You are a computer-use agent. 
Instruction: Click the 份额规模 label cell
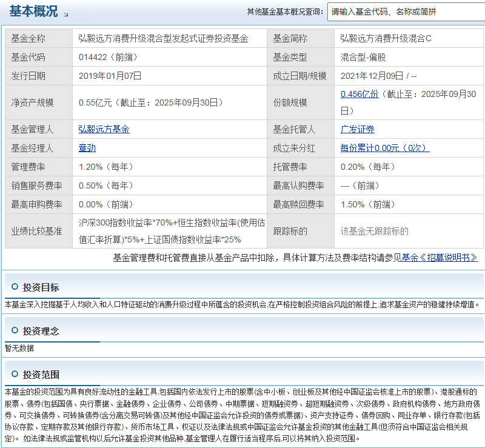pos(300,102)
